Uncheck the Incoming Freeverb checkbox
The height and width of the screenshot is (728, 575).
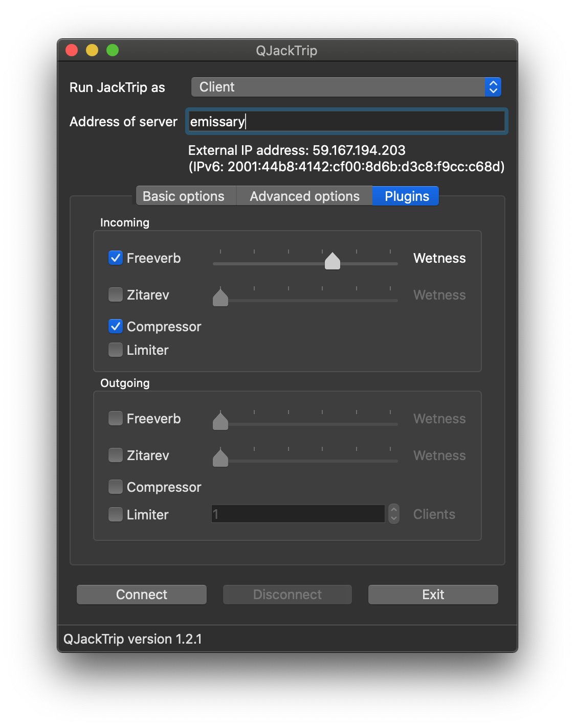click(x=116, y=258)
